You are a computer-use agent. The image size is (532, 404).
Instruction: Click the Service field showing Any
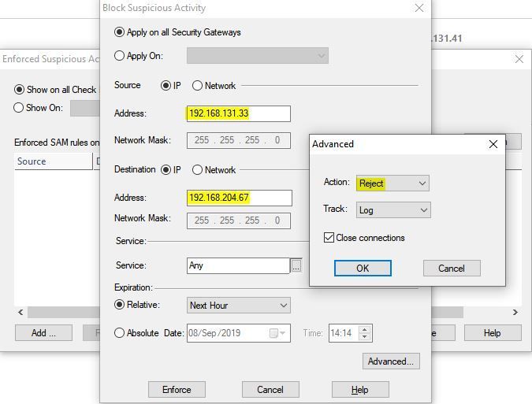(x=238, y=265)
